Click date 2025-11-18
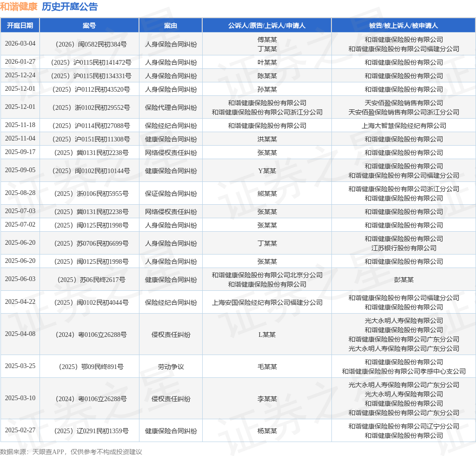476x456 pixels. (20, 125)
